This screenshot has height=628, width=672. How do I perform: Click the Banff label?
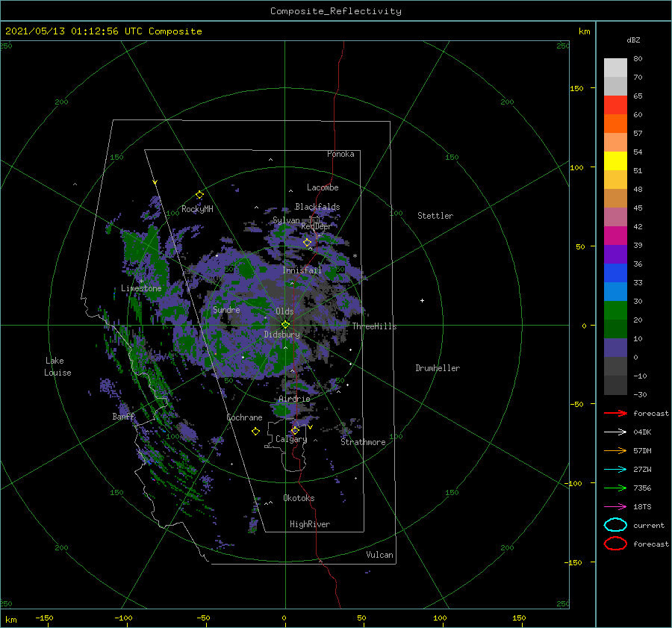click(x=123, y=416)
